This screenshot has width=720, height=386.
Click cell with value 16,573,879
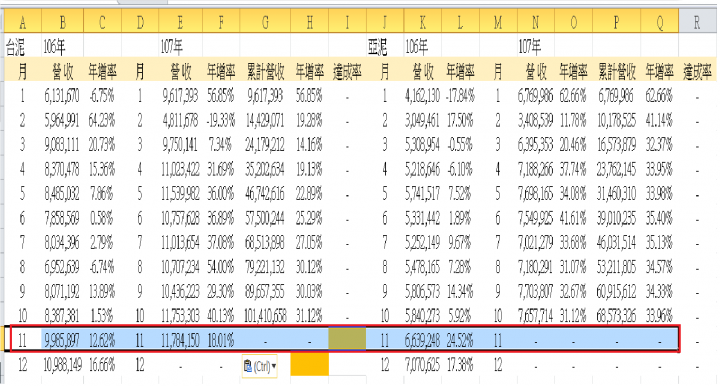(616, 145)
